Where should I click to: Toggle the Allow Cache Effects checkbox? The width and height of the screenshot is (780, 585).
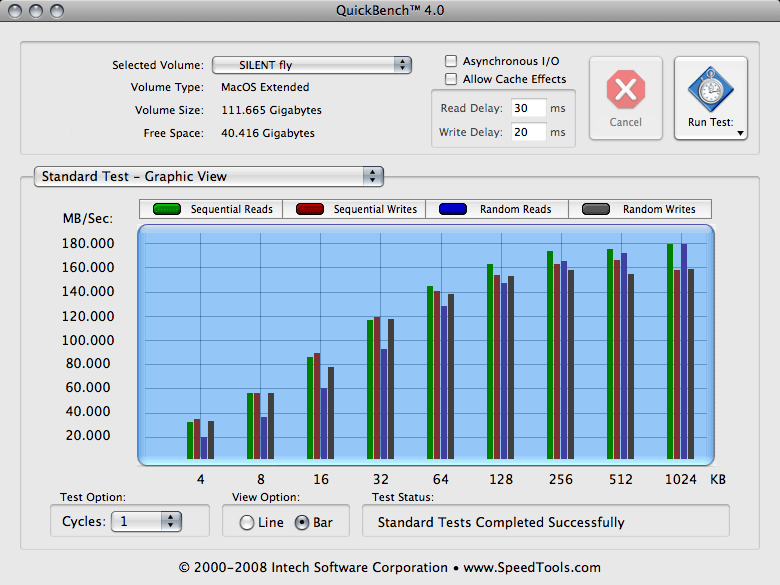click(x=452, y=79)
